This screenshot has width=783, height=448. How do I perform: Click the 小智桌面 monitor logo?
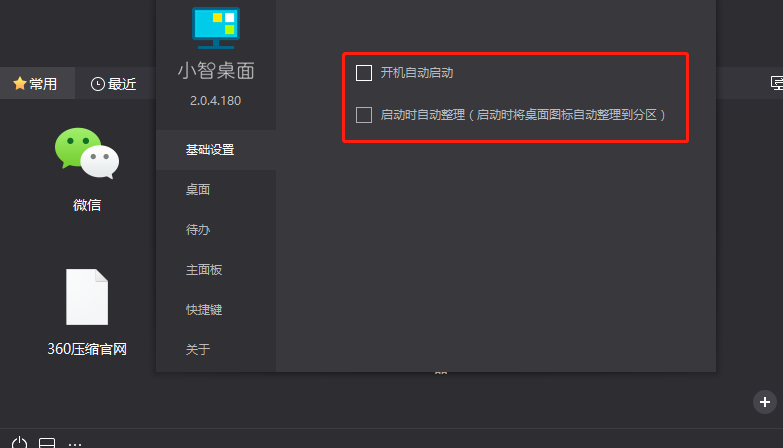(216, 28)
